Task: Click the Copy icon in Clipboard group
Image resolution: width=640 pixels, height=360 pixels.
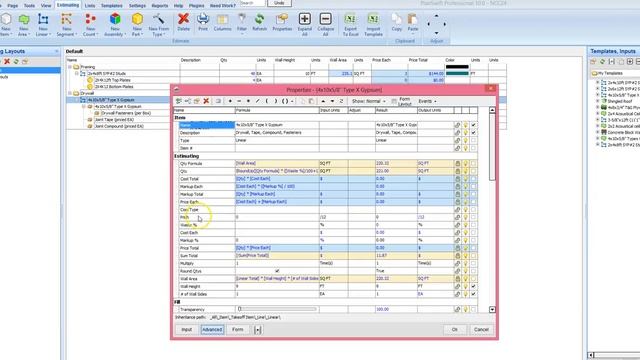Action: (x=396, y=19)
